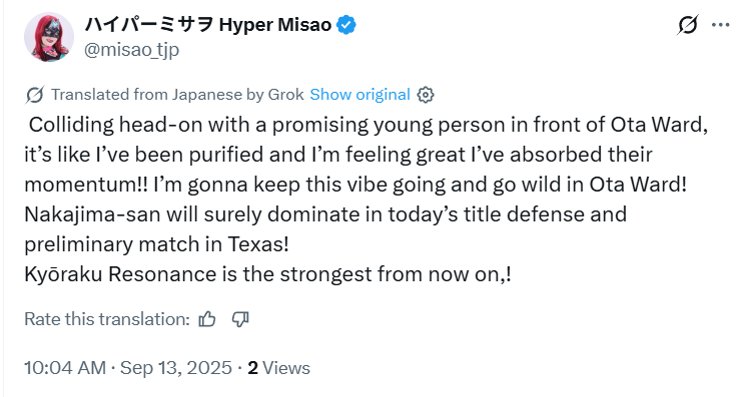Open translation settings gear icon
The height and width of the screenshot is (397, 744).
425,95
